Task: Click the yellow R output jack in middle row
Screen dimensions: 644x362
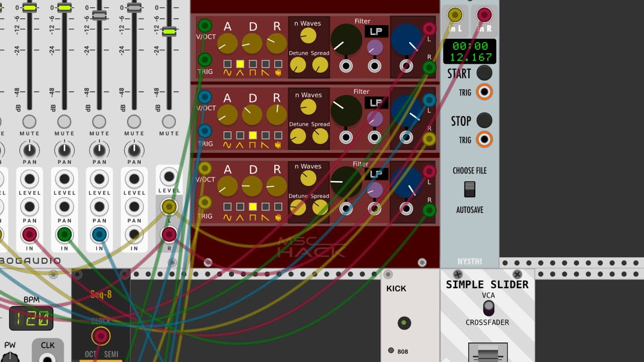Action: click(429, 139)
